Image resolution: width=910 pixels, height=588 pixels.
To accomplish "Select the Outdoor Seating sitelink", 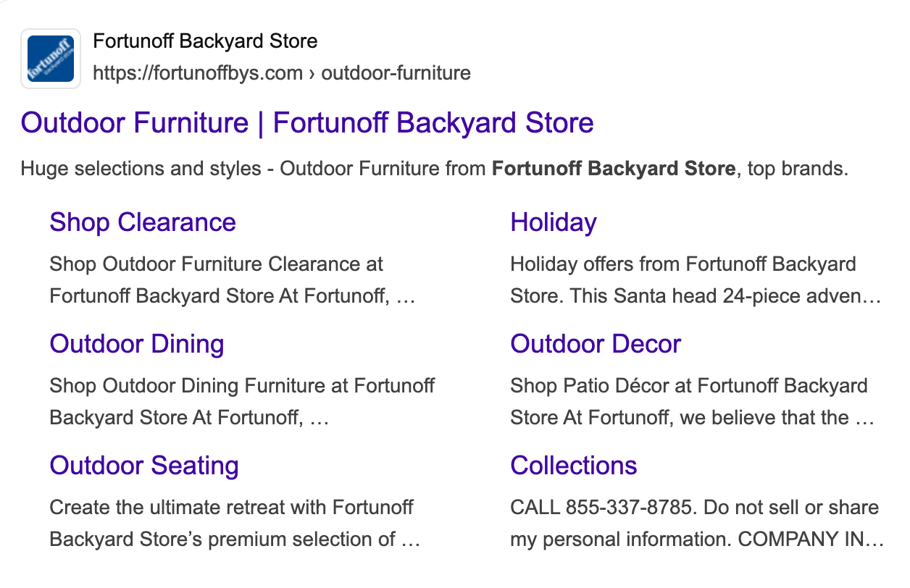I will [x=144, y=466].
